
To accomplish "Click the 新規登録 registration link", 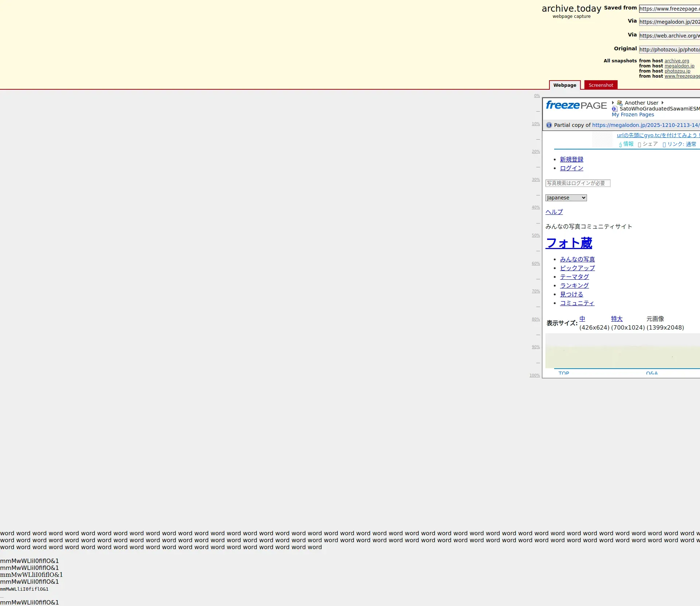I will [571, 159].
